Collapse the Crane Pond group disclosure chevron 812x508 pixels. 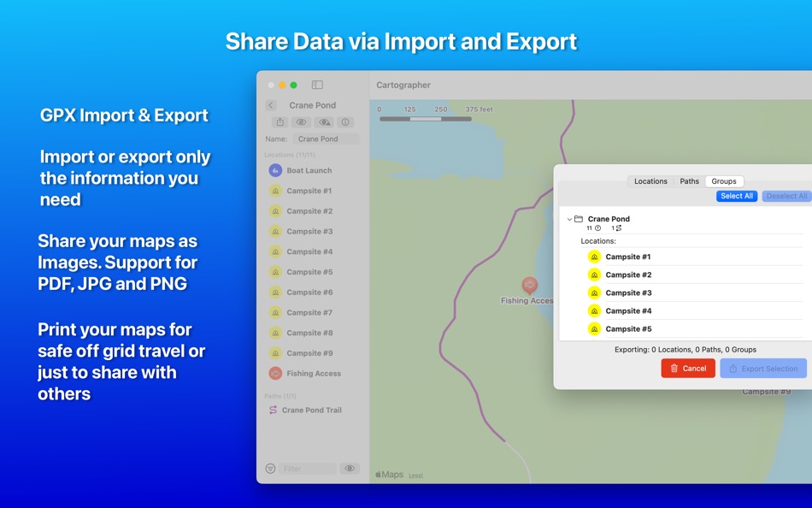pyautogui.click(x=569, y=218)
